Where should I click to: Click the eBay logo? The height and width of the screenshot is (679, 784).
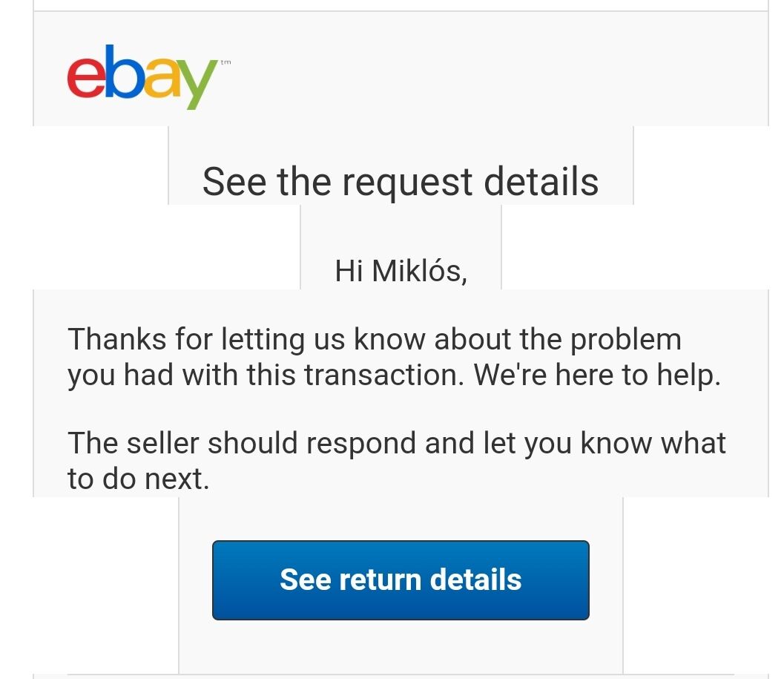(x=148, y=76)
